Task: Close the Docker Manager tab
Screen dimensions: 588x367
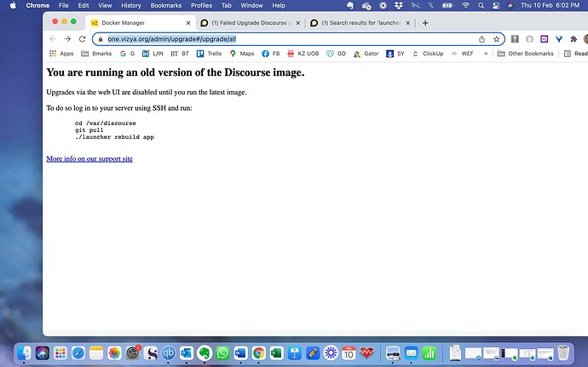Action: [188, 23]
